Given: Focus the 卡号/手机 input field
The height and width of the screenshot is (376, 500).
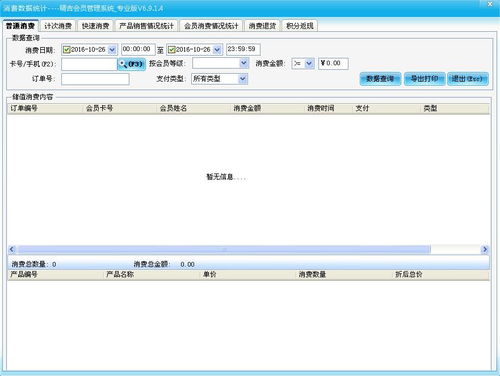Looking at the screenshot, I should pyautogui.click(x=89, y=64).
